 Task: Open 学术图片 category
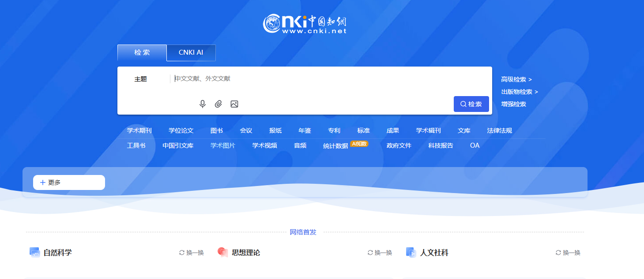click(223, 145)
